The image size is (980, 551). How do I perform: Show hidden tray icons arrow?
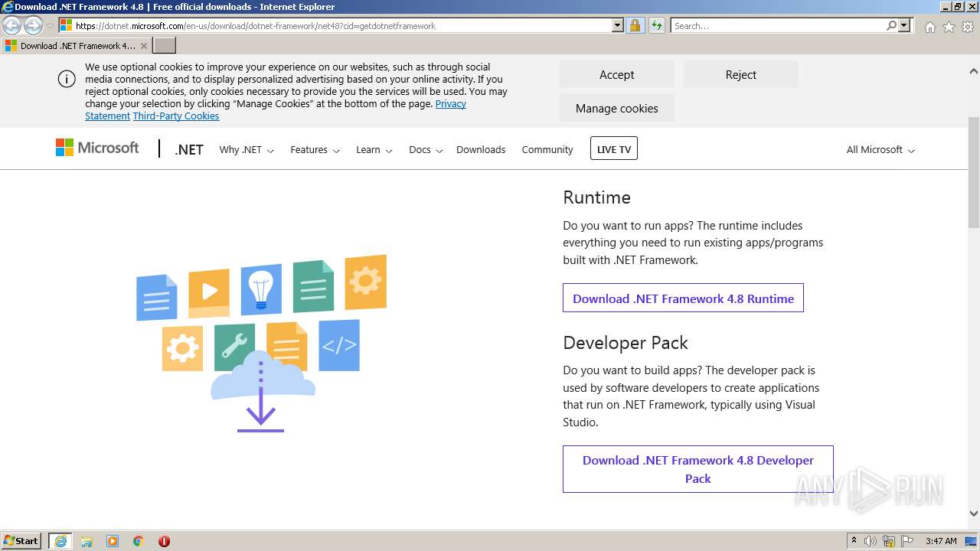pyautogui.click(x=854, y=541)
